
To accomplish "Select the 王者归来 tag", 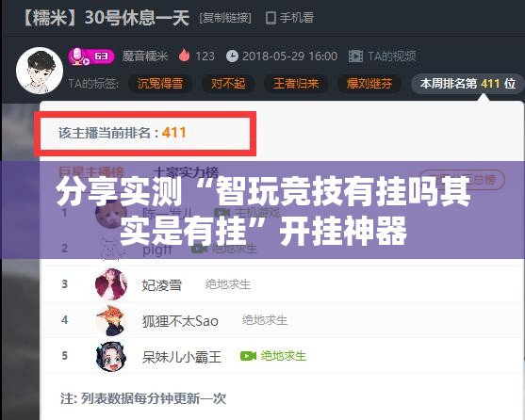I will pos(296,83).
